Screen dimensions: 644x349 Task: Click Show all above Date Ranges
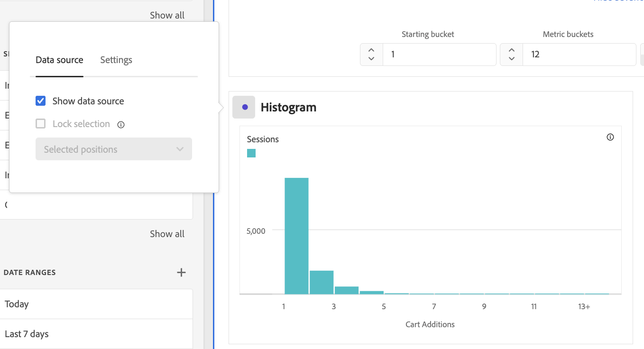click(x=167, y=234)
